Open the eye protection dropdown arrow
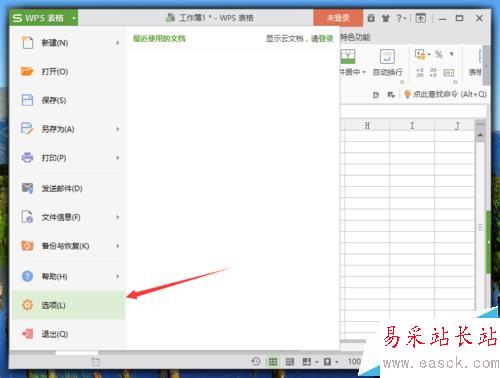This screenshot has height=378, width=500. [x=336, y=362]
